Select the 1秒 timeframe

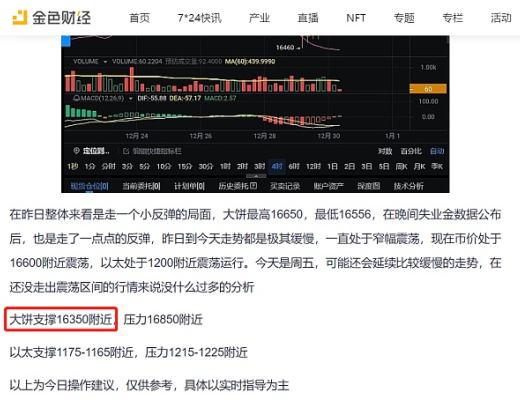72,166
